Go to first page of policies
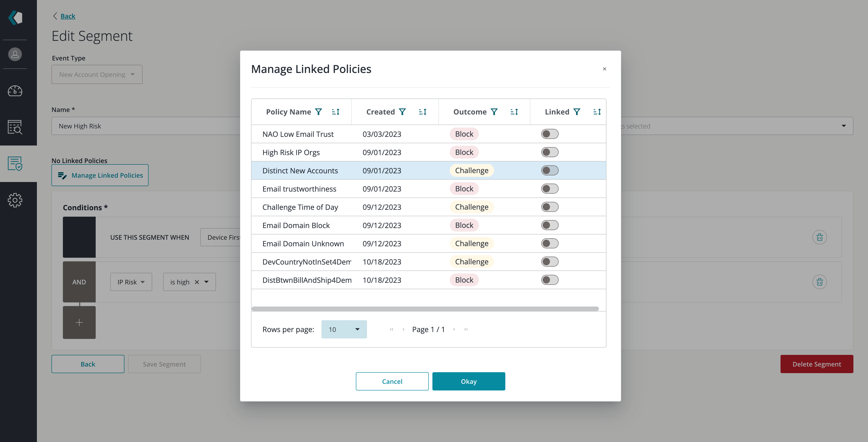This screenshot has width=868, height=442. 392,329
